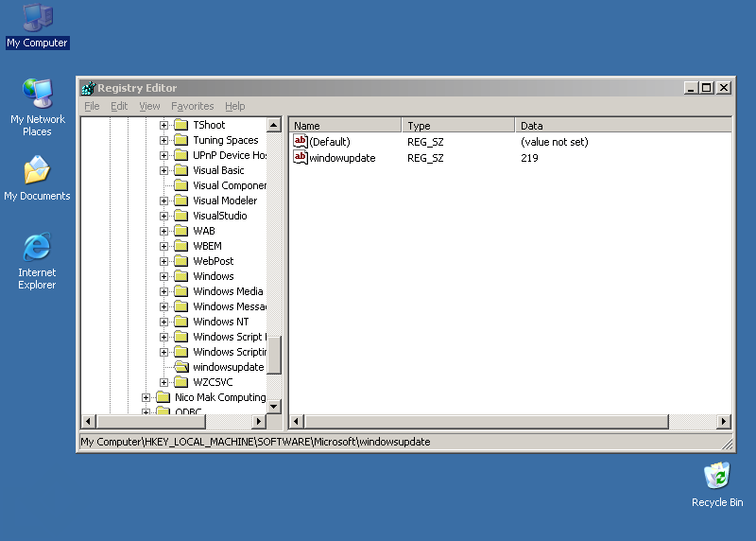Open the Help menu
This screenshot has height=541, width=756.
234,106
